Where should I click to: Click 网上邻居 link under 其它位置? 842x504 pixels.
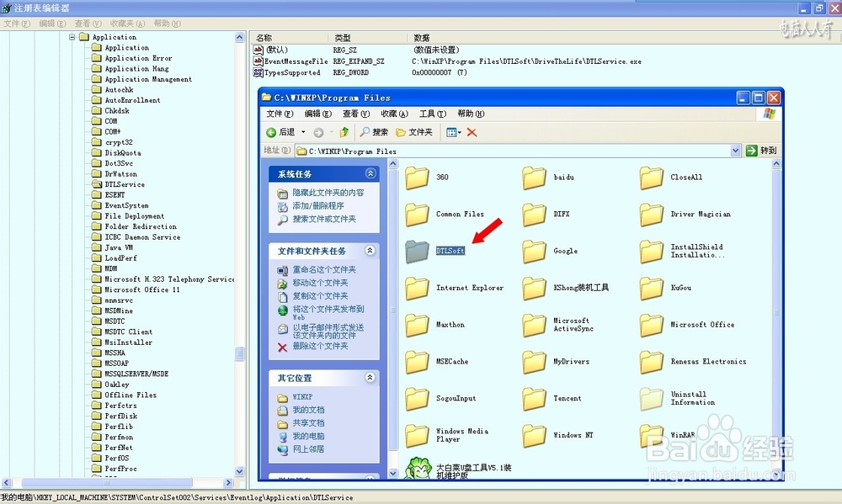(x=308, y=449)
